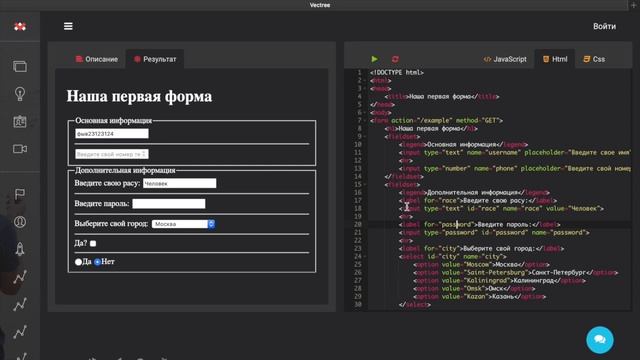640x360 pixels.
Task: Click the plus icon in the title bar
Action: (x=633, y=5)
